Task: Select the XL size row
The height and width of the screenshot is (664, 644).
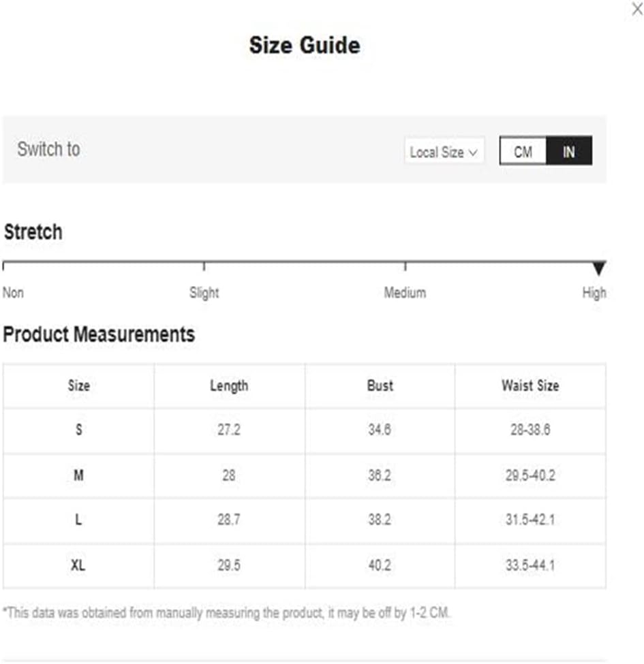Action: pyautogui.click(x=304, y=566)
